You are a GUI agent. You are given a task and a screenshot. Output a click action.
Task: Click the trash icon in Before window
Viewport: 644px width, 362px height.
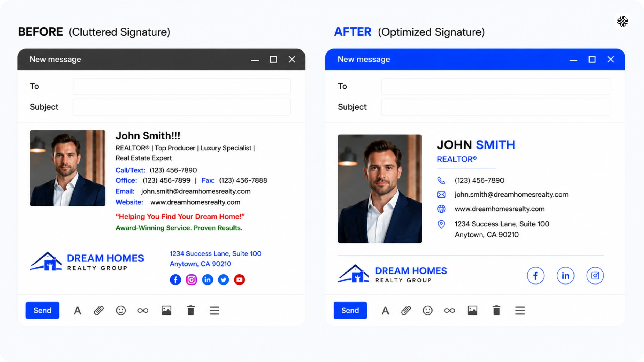191,310
